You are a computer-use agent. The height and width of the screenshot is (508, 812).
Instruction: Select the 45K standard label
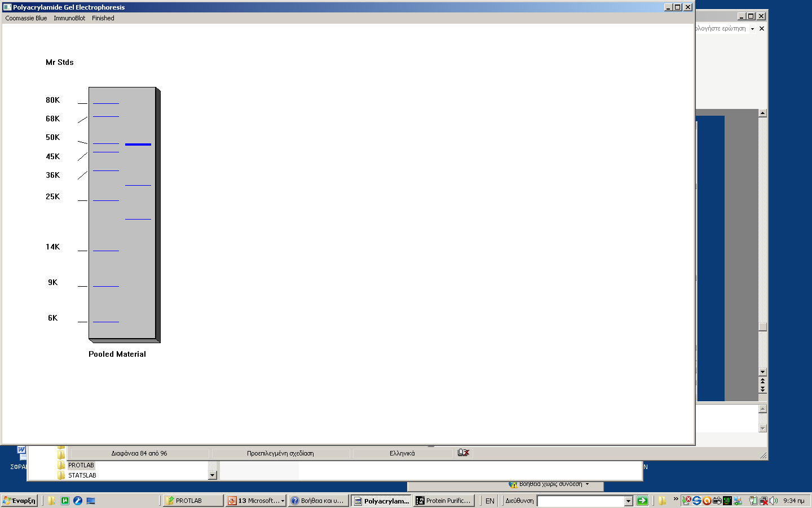pyautogui.click(x=52, y=156)
